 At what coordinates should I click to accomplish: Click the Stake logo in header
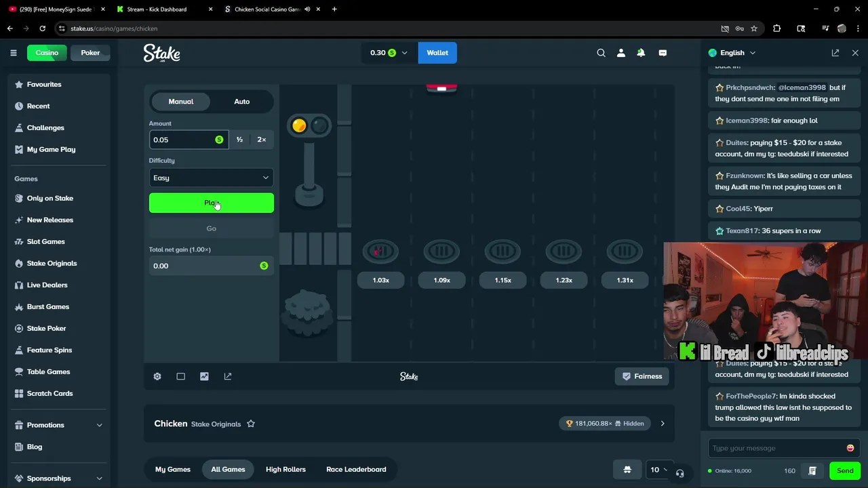(x=161, y=53)
